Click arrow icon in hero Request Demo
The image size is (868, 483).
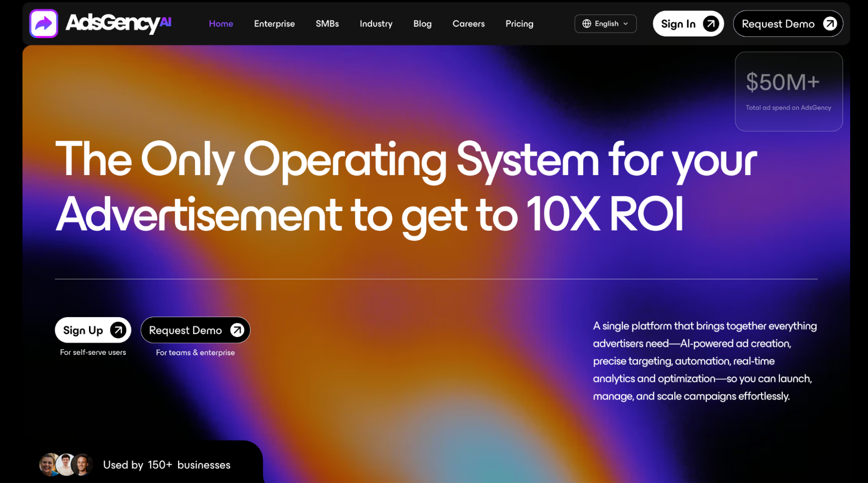tap(237, 330)
